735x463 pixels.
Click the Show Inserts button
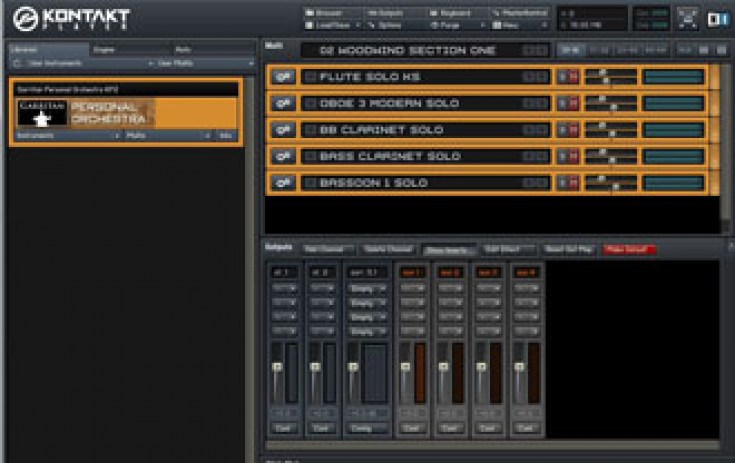448,250
